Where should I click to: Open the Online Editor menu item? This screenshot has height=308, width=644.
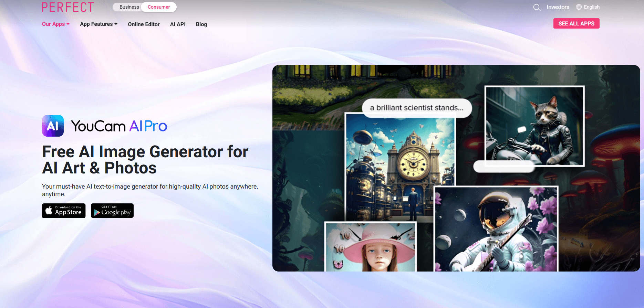click(x=144, y=24)
